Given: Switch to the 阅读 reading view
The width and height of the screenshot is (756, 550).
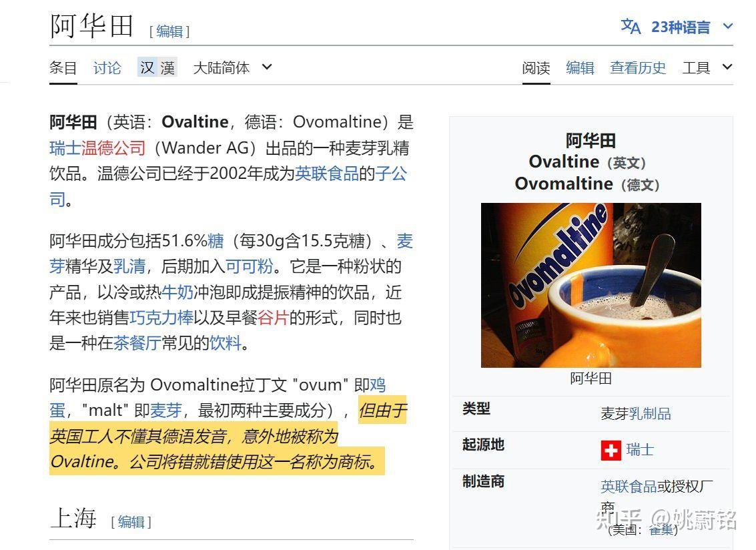Looking at the screenshot, I should pos(536,67).
